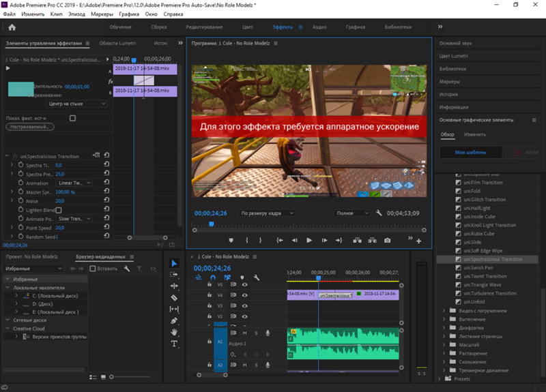Viewport: 546px width, 392px height.
Task: Toggle linked selection in timeline
Action: pos(227,277)
